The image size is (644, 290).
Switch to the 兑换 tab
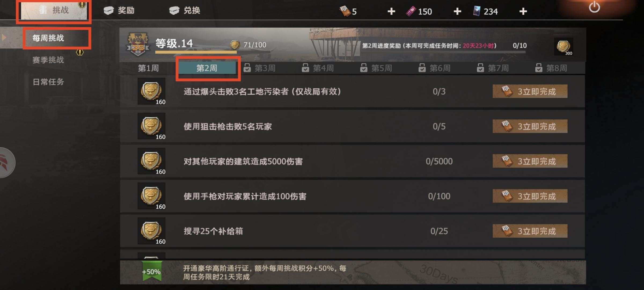coord(185,10)
